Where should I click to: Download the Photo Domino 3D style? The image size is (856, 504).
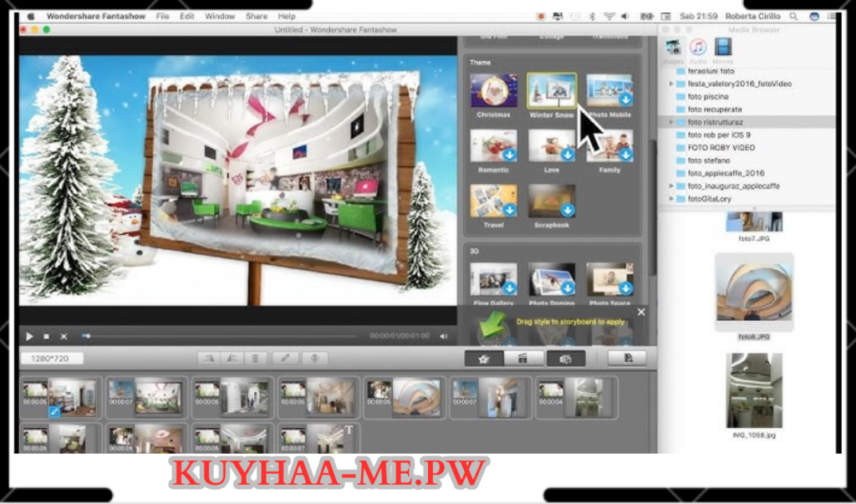pyautogui.click(x=568, y=288)
